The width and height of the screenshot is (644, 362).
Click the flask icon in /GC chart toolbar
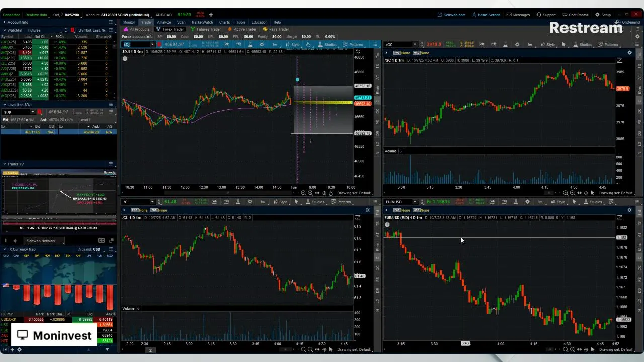[505, 44]
